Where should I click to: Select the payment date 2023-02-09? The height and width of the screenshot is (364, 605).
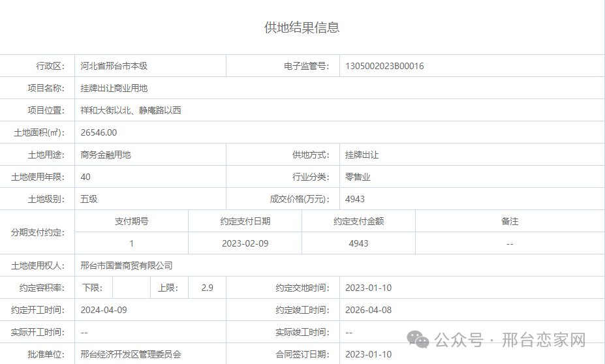point(245,244)
